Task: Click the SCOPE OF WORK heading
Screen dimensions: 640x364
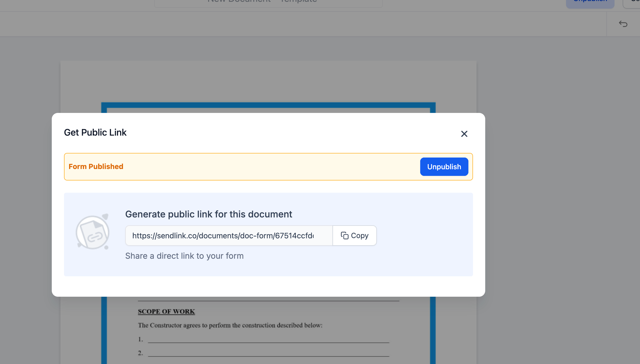Action: tap(166, 311)
